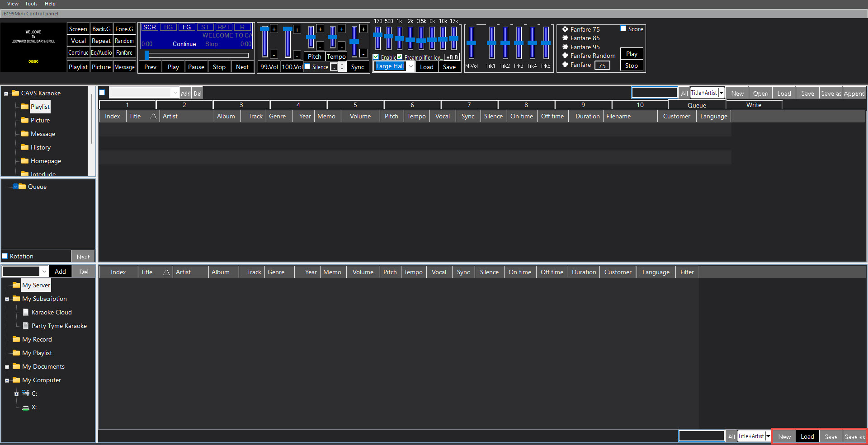The image size is (868, 445).
Task: Select the Picture folder icon
Action: [x=25, y=120]
